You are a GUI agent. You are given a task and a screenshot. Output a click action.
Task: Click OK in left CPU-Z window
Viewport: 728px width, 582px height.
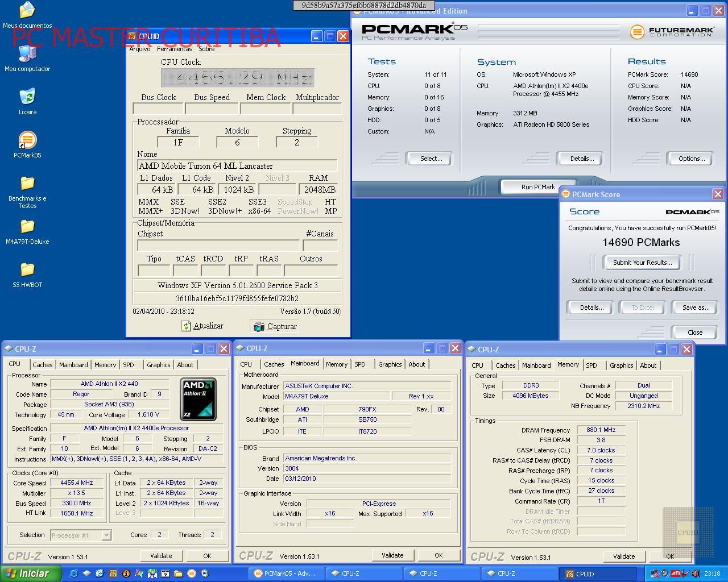207,556
